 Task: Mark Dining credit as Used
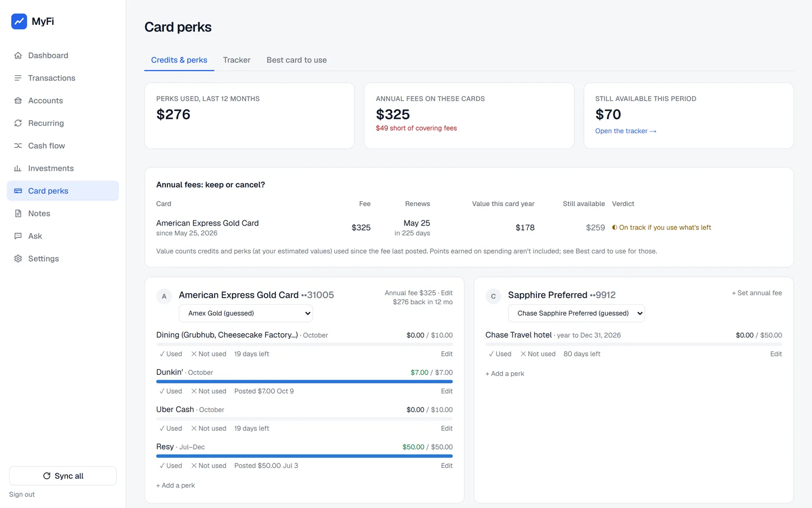[x=171, y=354]
